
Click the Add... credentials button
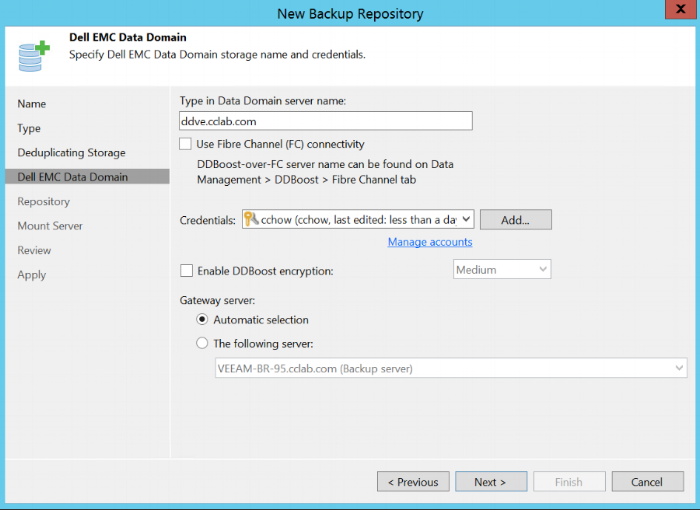click(516, 220)
